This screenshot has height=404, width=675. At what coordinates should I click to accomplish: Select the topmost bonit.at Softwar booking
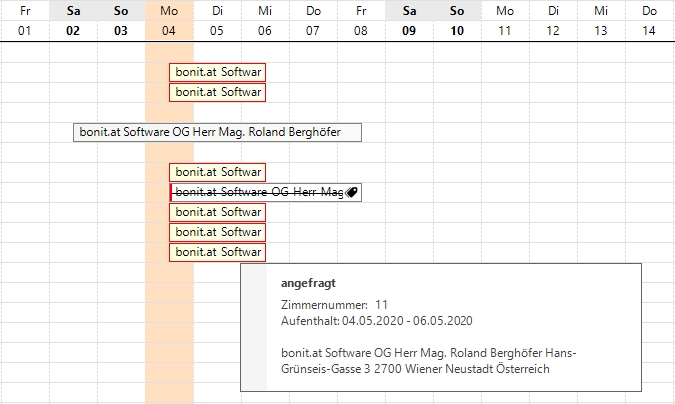(217, 72)
